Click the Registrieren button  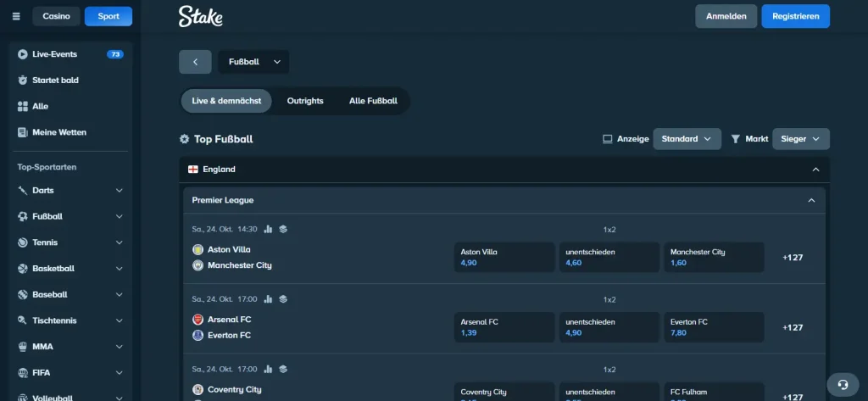pyautogui.click(x=795, y=17)
